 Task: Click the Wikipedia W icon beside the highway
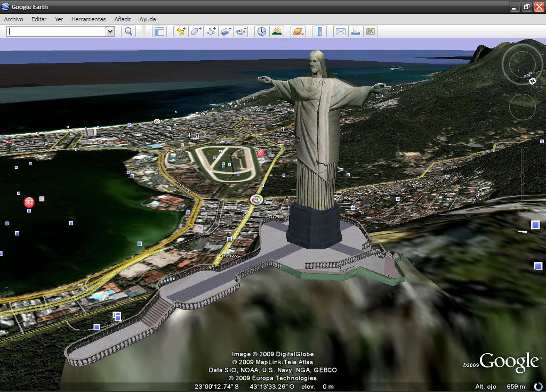coord(200,228)
